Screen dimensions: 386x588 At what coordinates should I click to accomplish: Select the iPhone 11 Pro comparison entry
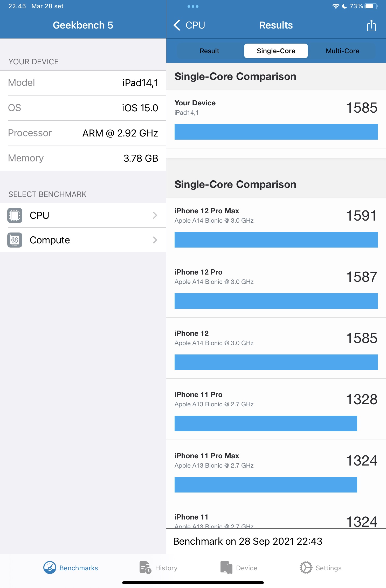(x=276, y=399)
